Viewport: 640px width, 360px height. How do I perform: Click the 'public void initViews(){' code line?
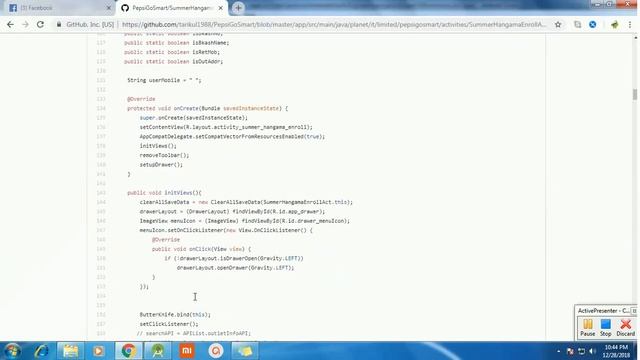pyautogui.click(x=164, y=193)
